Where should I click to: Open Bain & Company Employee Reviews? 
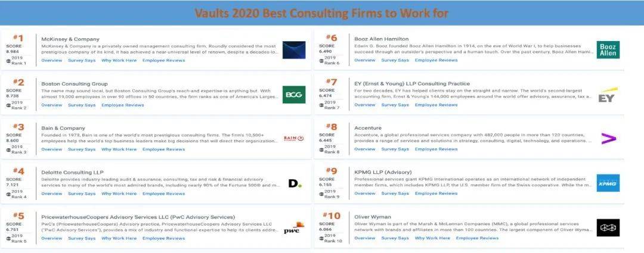click(x=163, y=149)
